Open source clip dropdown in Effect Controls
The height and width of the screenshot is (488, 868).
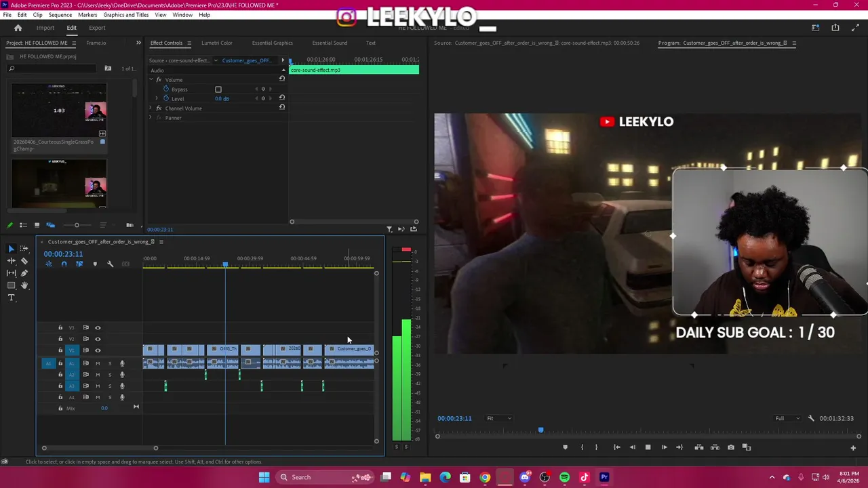click(216, 60)
